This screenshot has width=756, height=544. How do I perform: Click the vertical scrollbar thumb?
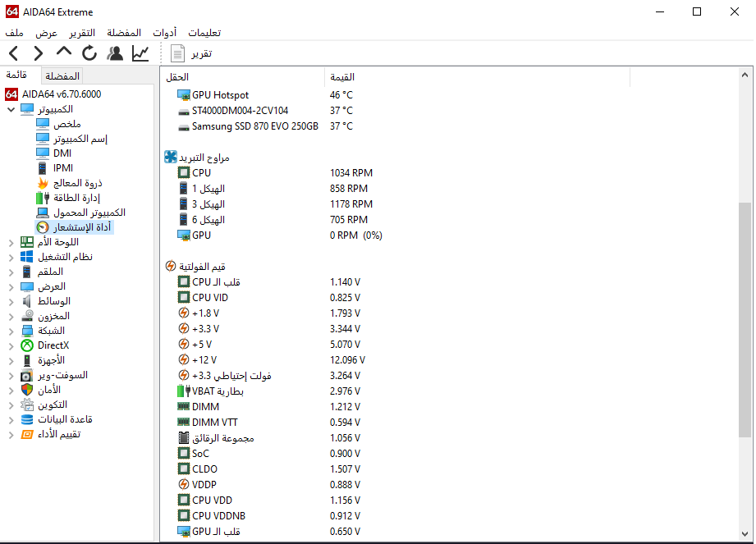(x=745, y=320)
